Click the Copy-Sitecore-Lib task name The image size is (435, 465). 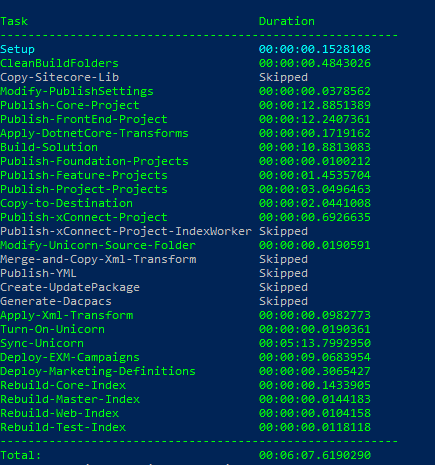(x=59, y=77)
